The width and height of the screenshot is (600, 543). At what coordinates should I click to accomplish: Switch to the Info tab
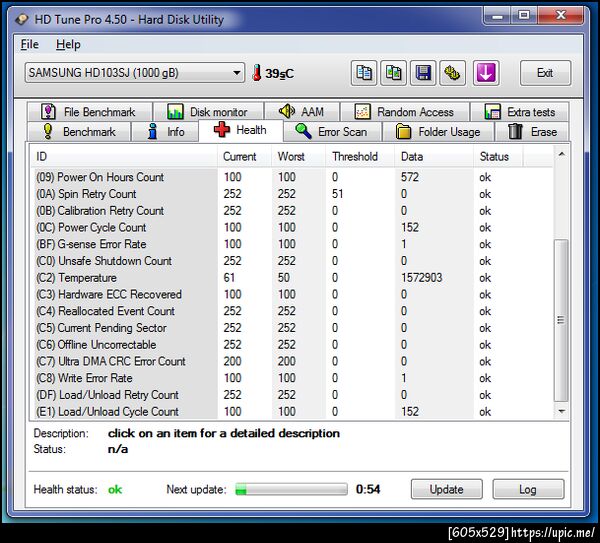[165, 132]
